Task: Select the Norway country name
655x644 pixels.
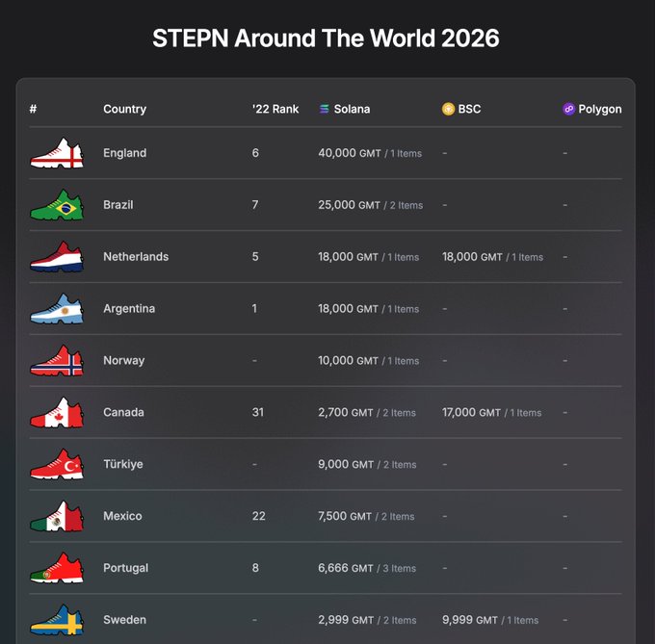Action: click(x=123, y=360)
